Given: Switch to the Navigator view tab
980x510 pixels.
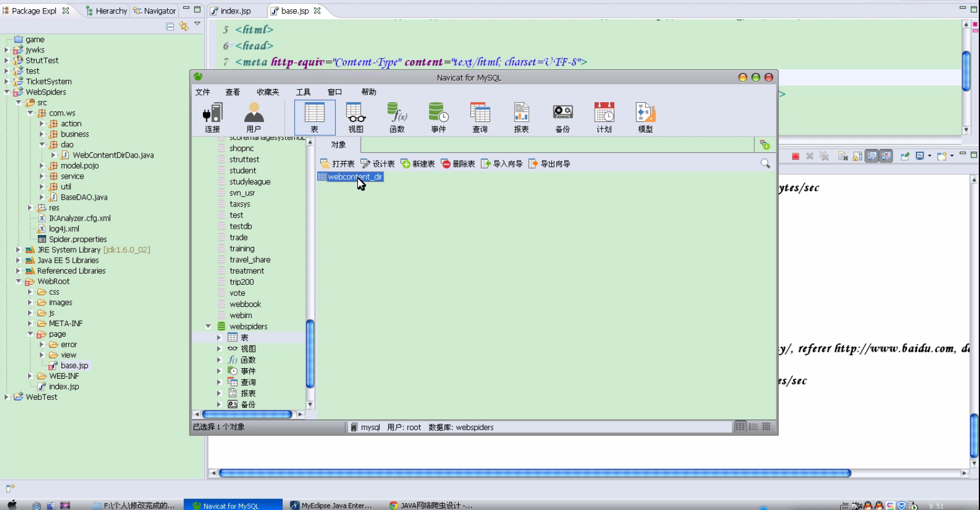Looking at the screenshot, I should [154, 11].
